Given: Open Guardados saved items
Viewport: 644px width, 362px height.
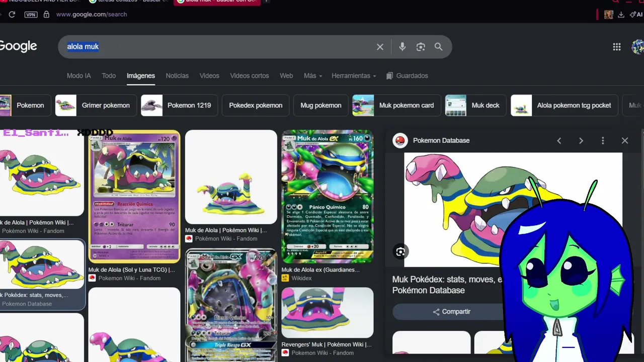Looking at the screenshot, I should click(x=407, y=75).
